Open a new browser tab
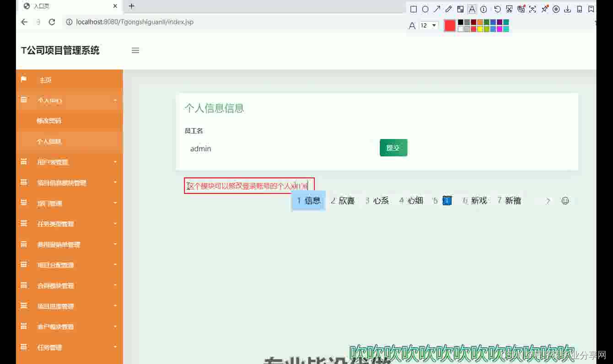This screenshot has height=364, width=613. point(132,6)
